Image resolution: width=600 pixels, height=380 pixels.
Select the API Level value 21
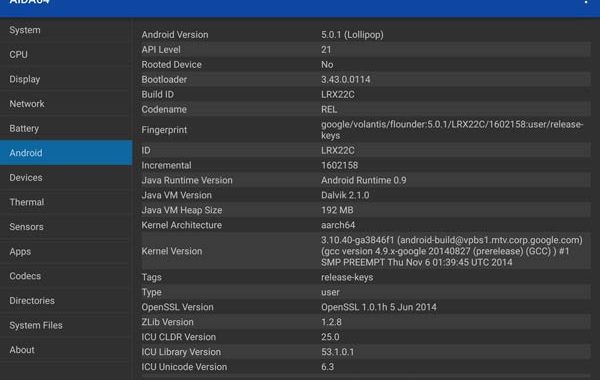(326, 49)
